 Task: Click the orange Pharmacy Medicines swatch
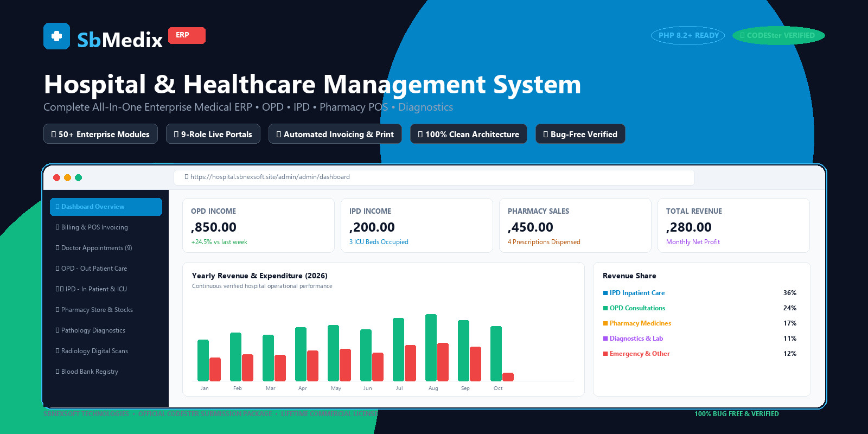pos(605,323)
